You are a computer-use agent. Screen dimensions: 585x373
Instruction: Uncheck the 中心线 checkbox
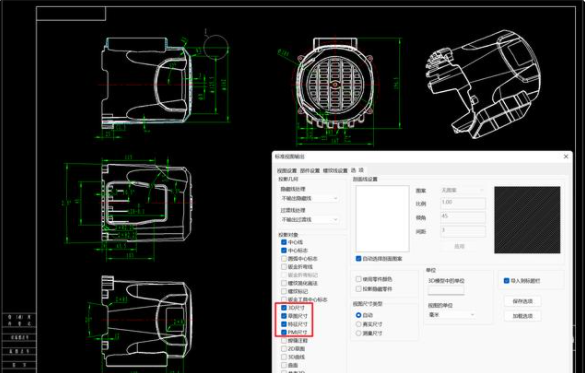284,242
